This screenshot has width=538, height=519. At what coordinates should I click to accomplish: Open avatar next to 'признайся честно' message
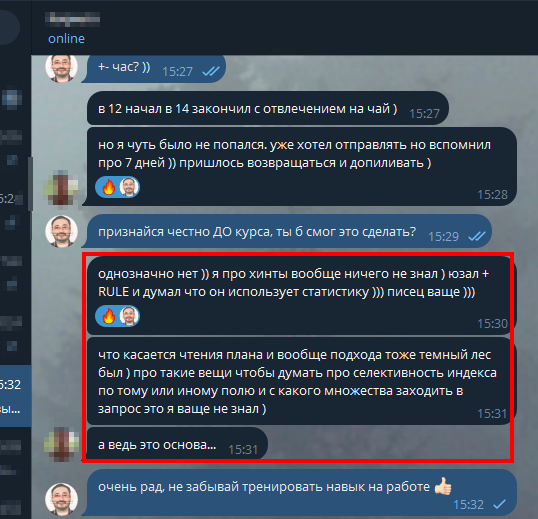click(61, 232)
